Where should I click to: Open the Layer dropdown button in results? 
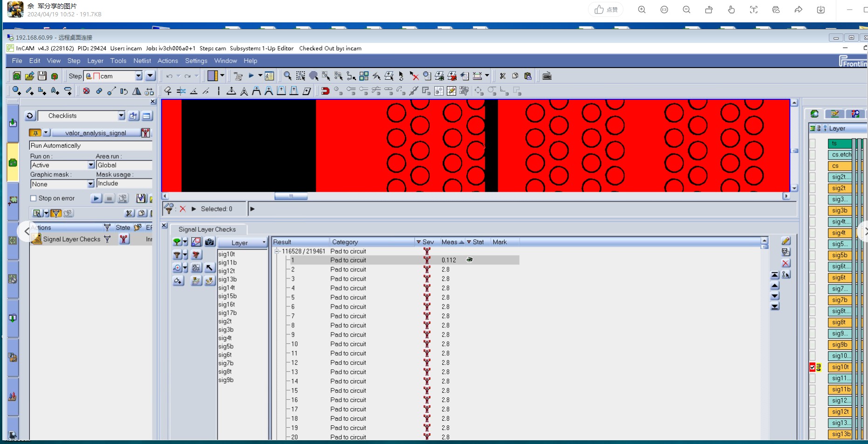point(242,243)
